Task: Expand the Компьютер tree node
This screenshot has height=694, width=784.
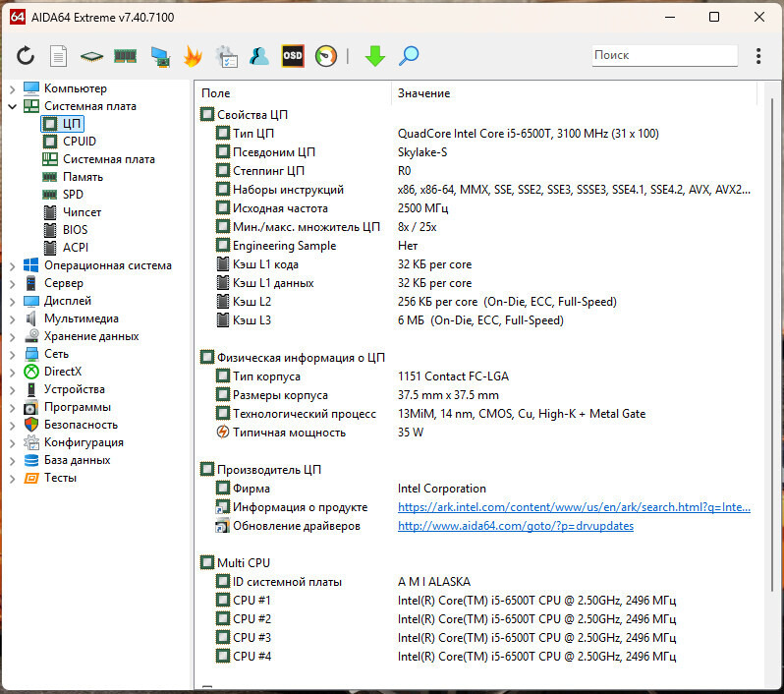Action: (12, 88)
